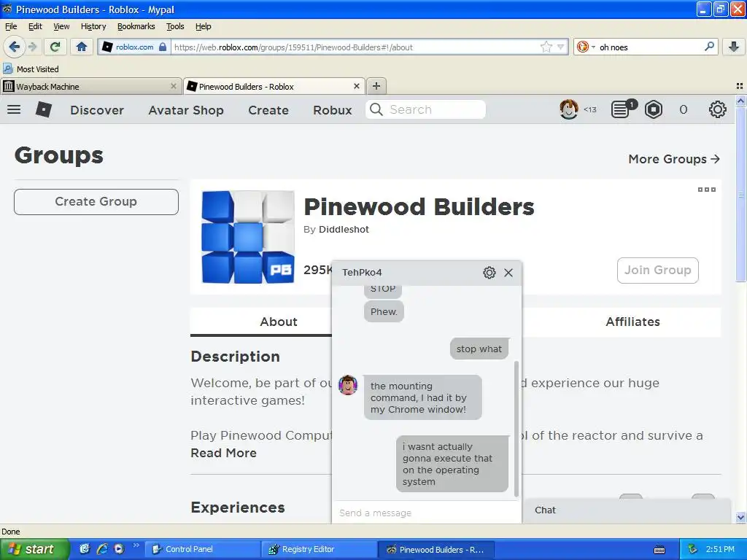Screen dimensions: 747x560
Task: Click the Send a message chat field
Action: [426, 513]
